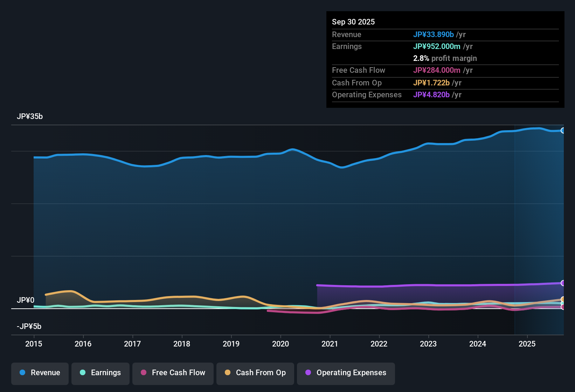Select the 2.8% profit margin row

[x=445, y=58]
